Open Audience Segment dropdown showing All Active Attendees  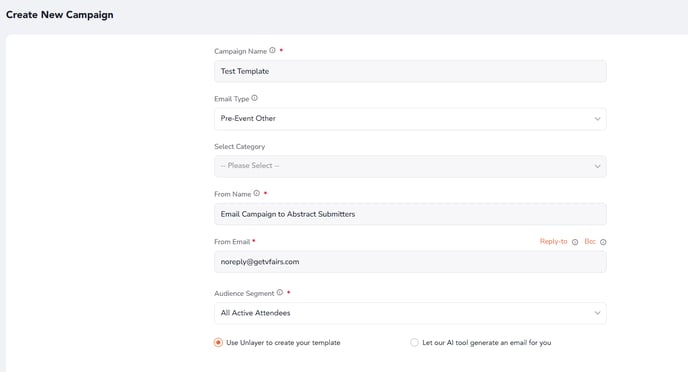(x=410, y=313)
